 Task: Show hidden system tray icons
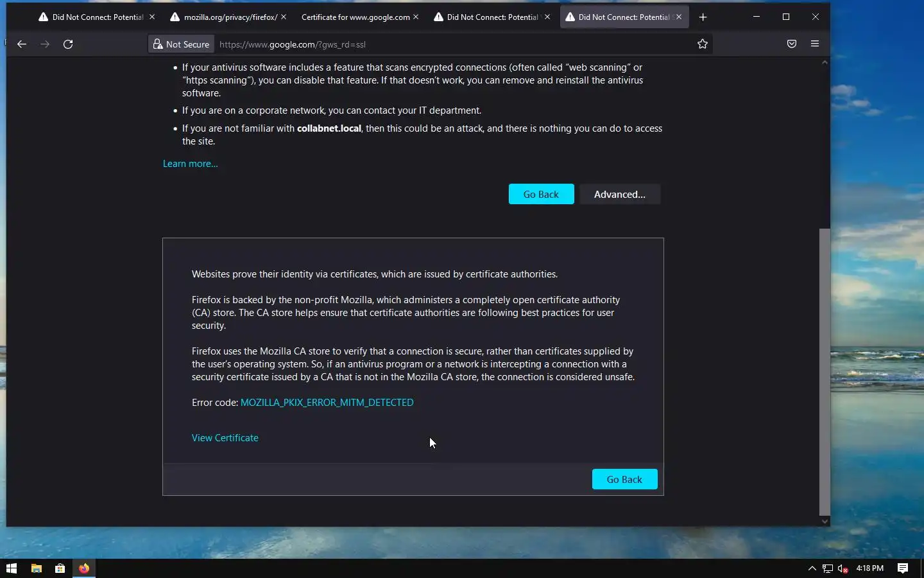[x=812, y=568]
